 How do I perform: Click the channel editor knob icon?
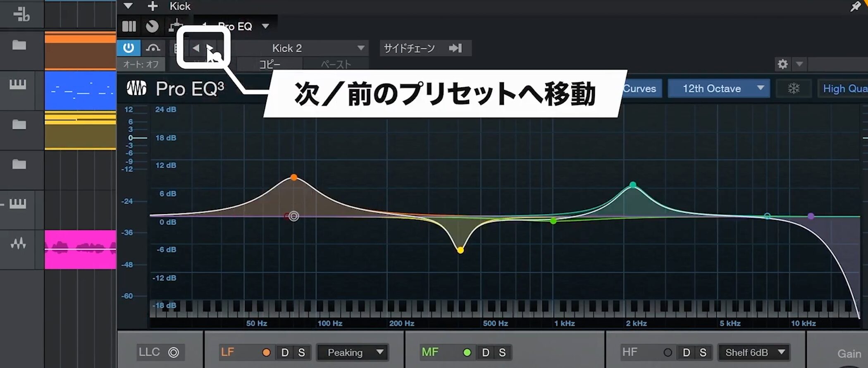(x=152, y=26)
